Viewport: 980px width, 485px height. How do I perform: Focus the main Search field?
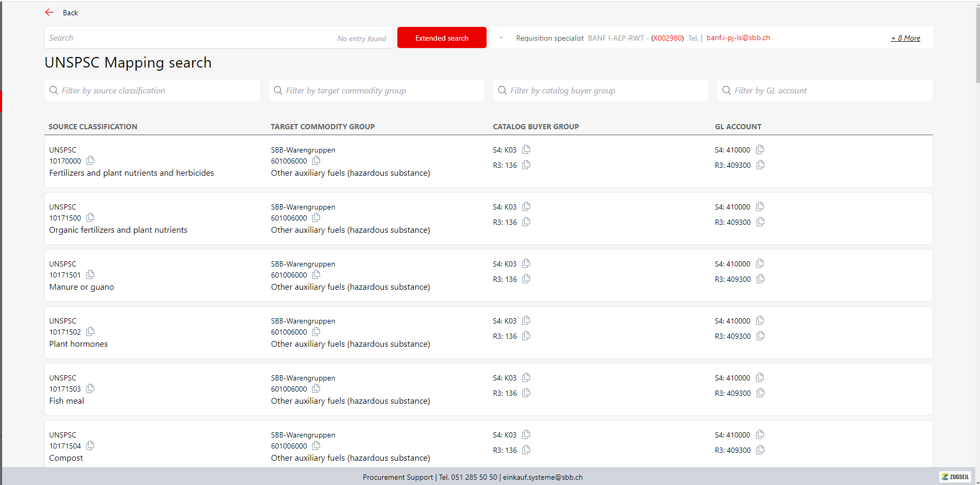click(190, 38)
